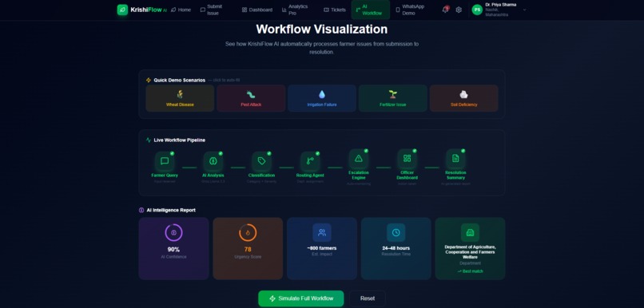Viewport: 644px width, 308px height.
Task: Click the Live Workflow Pipeline pulse icon
Action: (149, 140)
